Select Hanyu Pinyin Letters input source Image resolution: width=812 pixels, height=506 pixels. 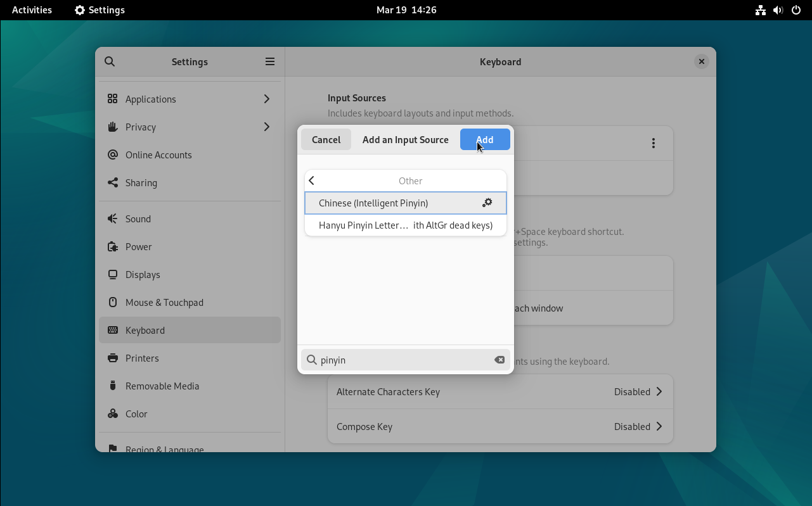405,225
